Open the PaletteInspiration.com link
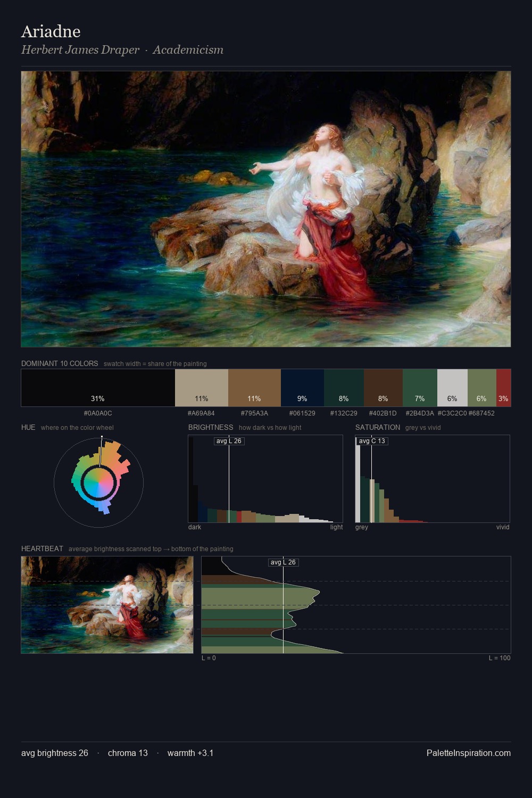 click(x=469, y=753)
